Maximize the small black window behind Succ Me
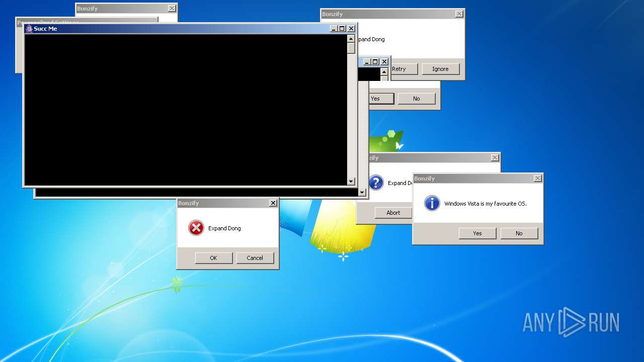 click(375, 62)
